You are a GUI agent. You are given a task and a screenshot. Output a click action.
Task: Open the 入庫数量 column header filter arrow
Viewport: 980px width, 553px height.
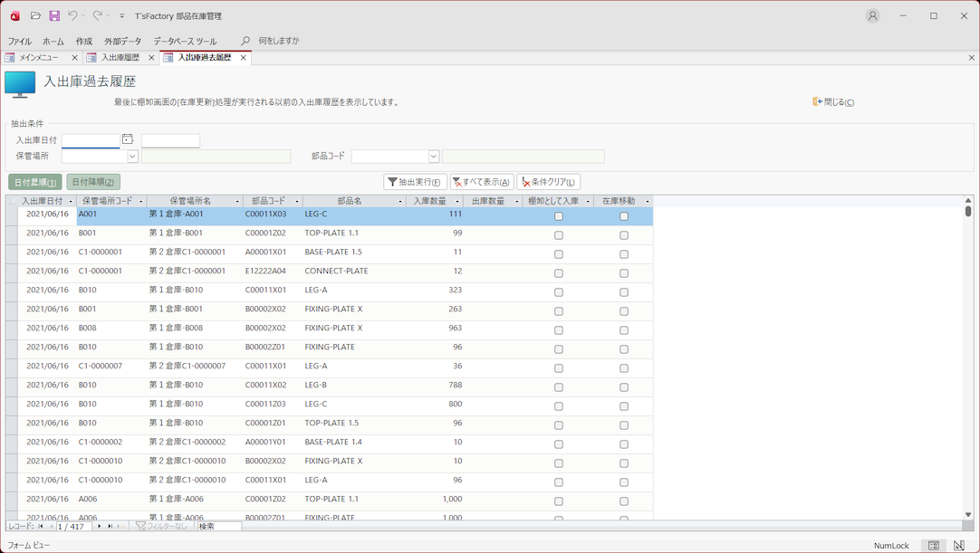coord(457,202)
